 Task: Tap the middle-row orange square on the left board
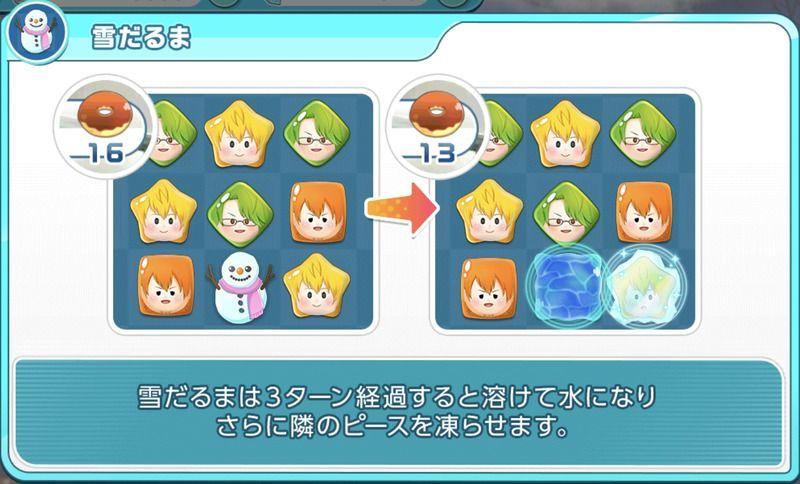pos(318,212)
